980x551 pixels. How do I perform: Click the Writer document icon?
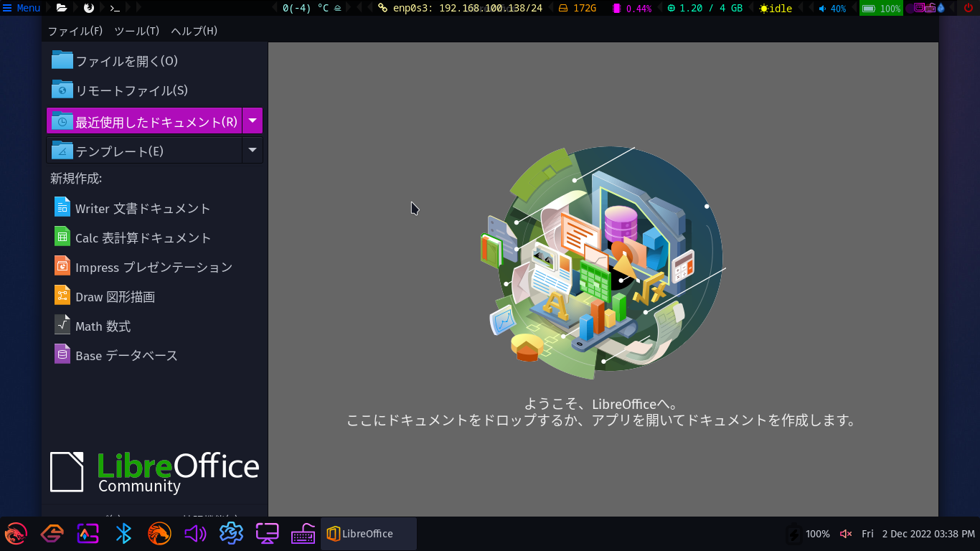point(62,207)
